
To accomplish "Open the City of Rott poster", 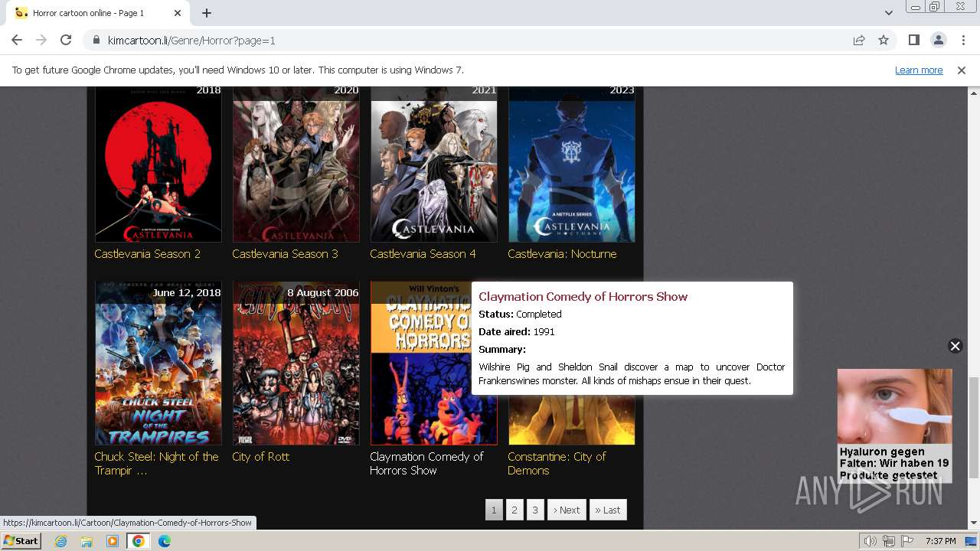I will click(296, 364).
